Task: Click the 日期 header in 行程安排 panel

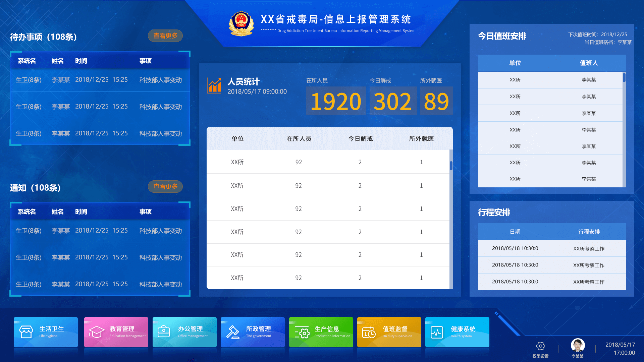Action: tap(515, 231)
